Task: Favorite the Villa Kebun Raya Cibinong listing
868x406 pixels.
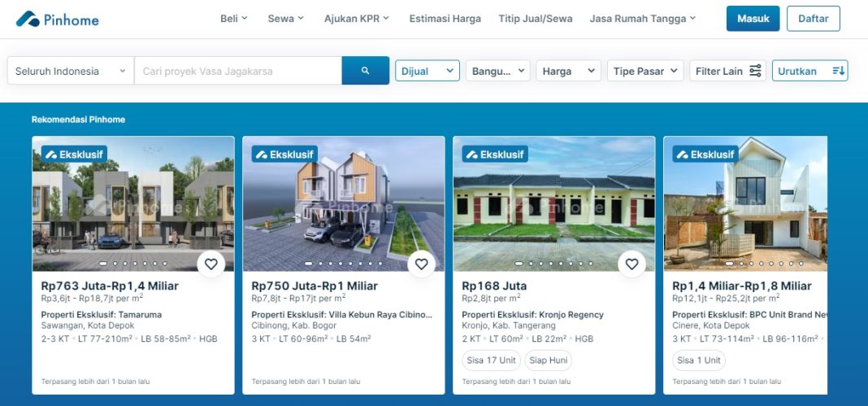Action: [x=421, y=264]
